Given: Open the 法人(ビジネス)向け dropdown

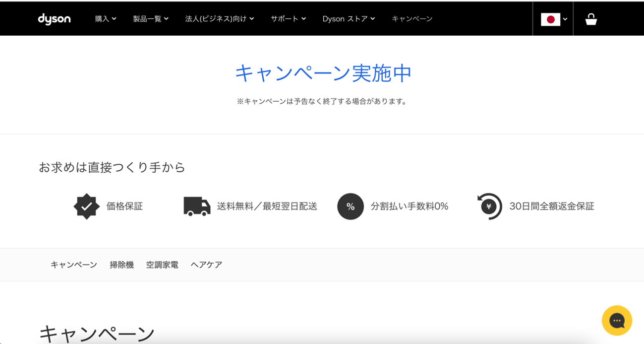Looking at the screenshot, I should 219,19.
